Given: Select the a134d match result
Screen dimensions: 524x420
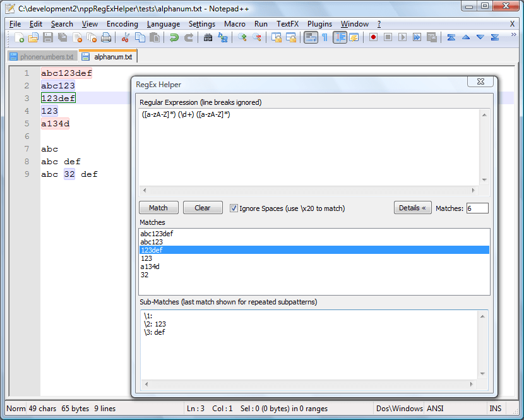Looking at the screenshot, I should coord(150,267).
